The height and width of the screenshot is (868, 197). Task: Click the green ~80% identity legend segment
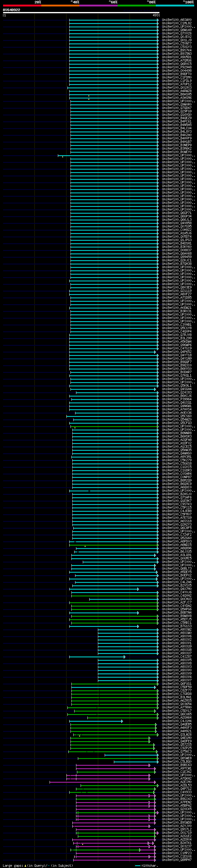click(137, 6)
